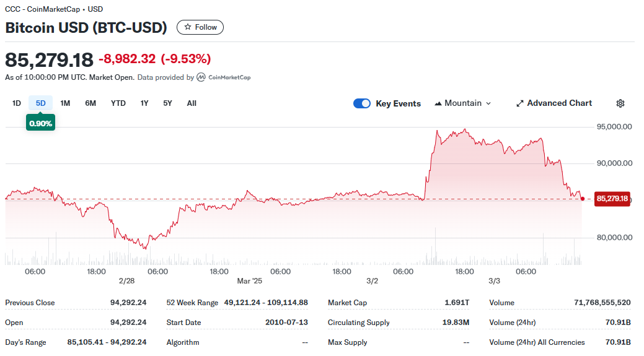This screenshot has height=356, width=644.
Task: Click the Previous Close value 94,292.24
Action: (x=128, y=303)
